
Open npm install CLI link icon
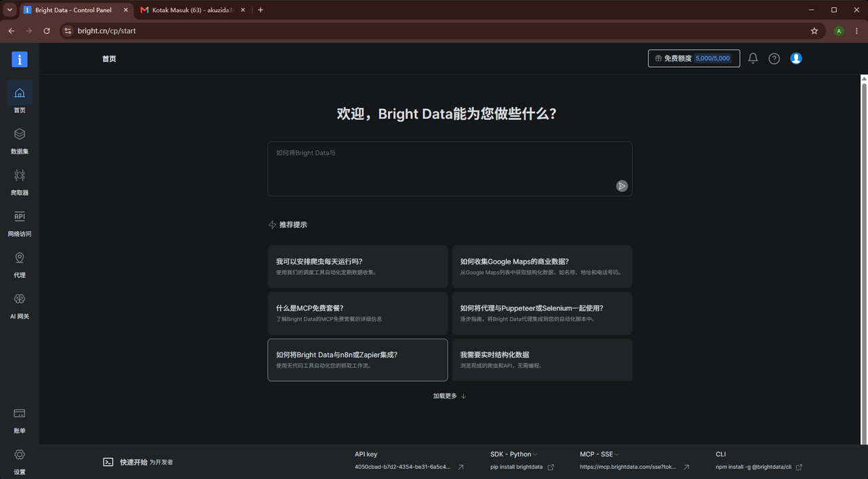coord(799,467)
